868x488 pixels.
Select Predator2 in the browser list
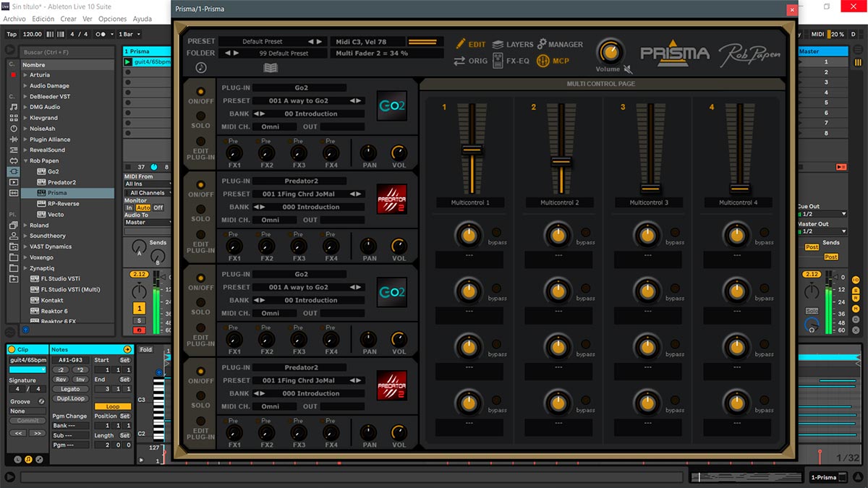(x=61, y=182)
